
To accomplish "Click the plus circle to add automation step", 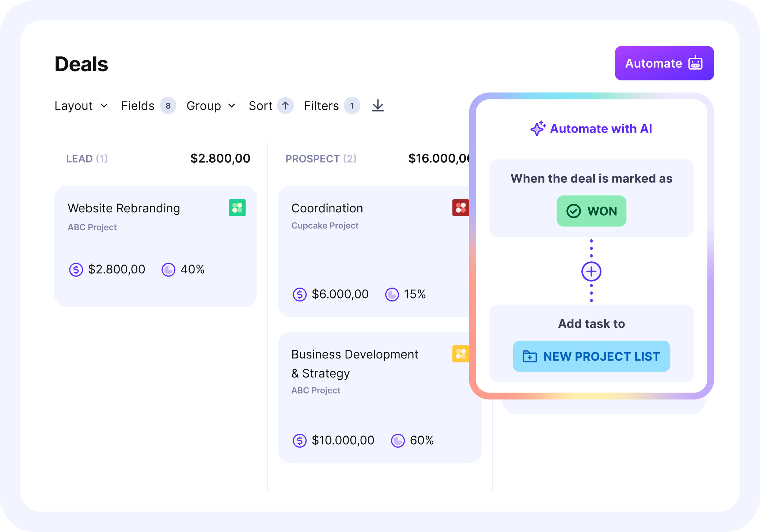I will coord(591,271).
